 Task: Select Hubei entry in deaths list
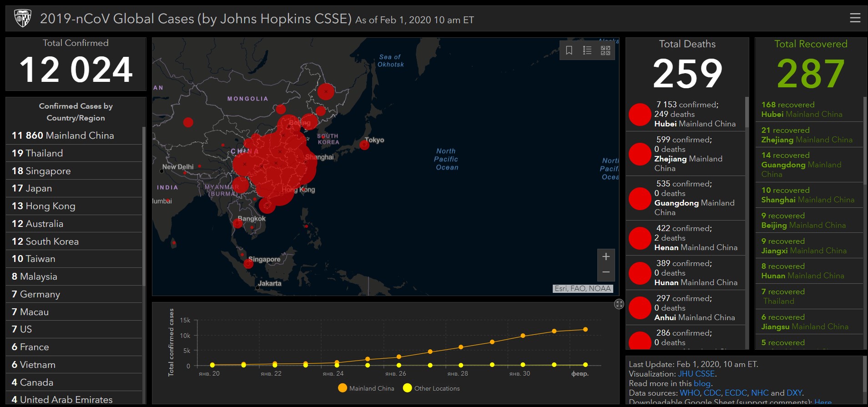pyautogui.click(x=686, y=114)
